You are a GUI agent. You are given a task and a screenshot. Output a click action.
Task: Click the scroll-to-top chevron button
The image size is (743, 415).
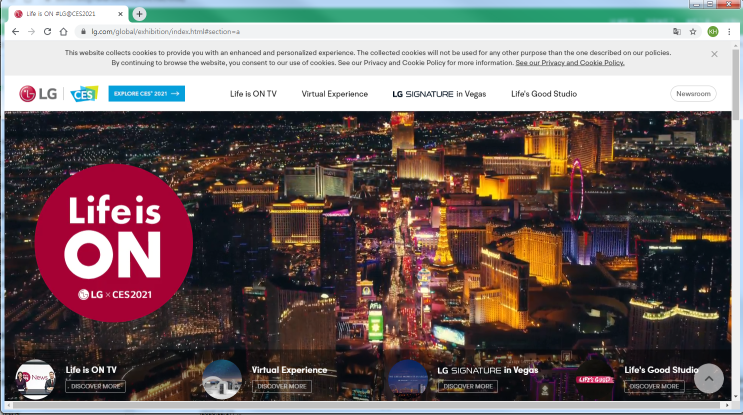709,378
